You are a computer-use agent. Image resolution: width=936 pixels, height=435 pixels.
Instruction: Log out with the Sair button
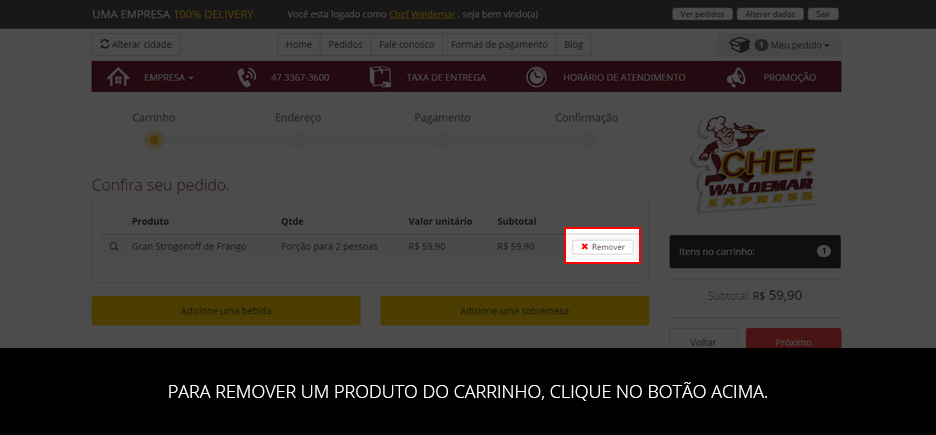click(x=823, y=14)
